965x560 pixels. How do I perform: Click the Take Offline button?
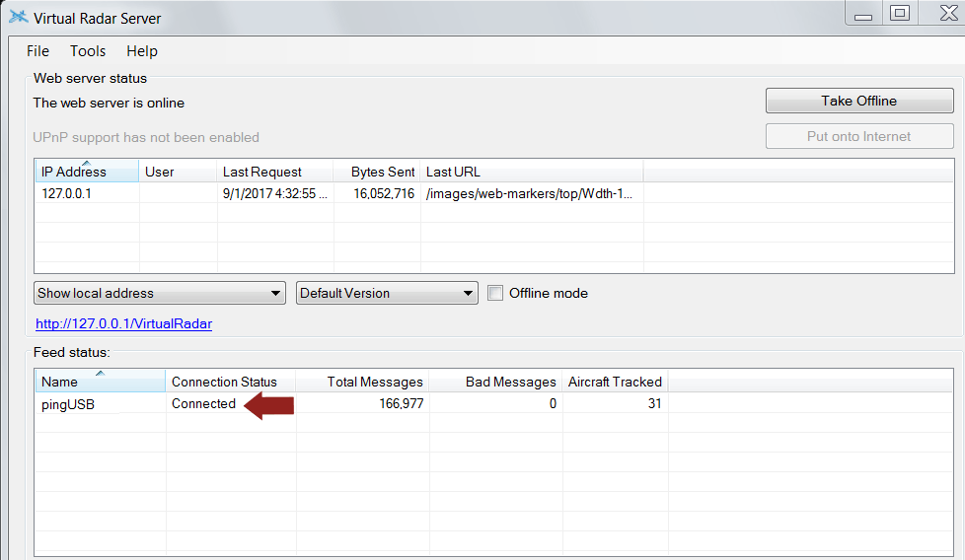859,101
